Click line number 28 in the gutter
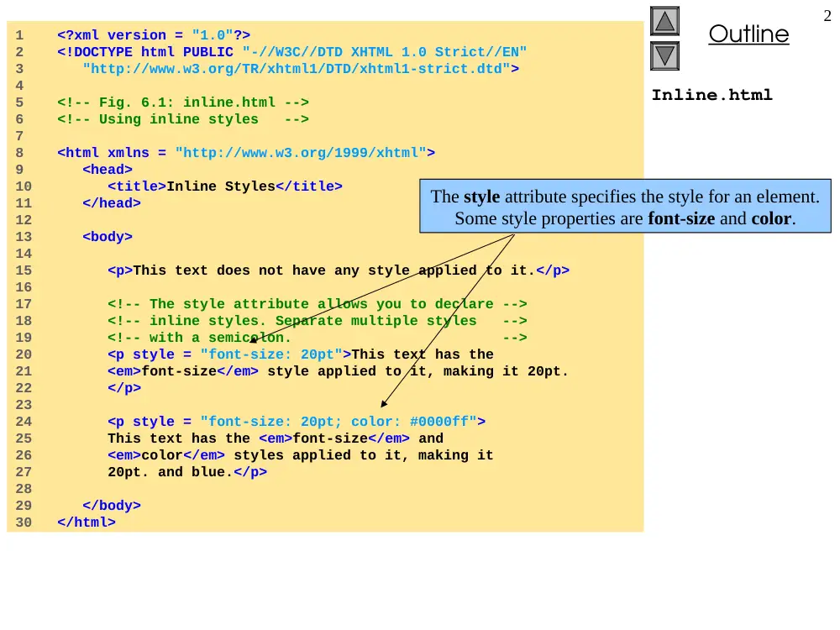 click(23, 489)
